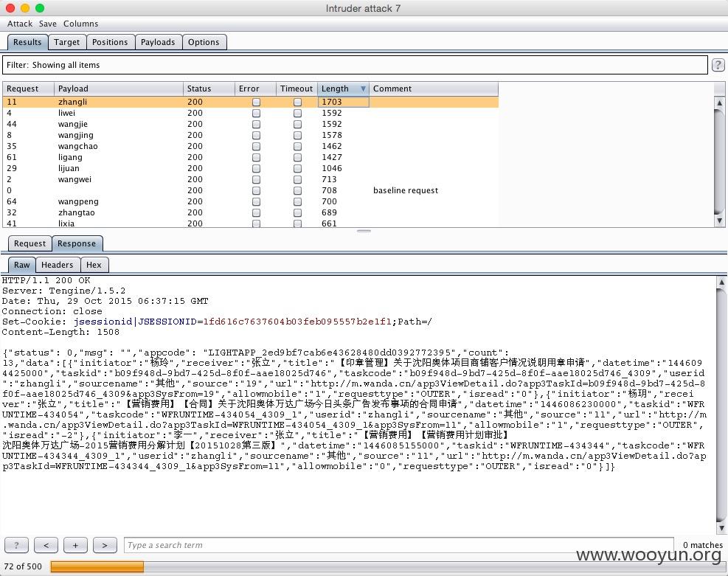The width and height of the screenshot is (728, 576).
Task: Click the search term input field
Action: click(x=399, y=545)
